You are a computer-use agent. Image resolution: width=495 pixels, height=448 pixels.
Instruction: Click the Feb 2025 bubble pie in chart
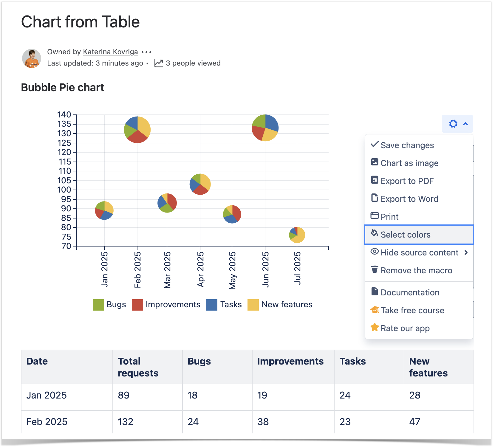(x=137, y=130)
